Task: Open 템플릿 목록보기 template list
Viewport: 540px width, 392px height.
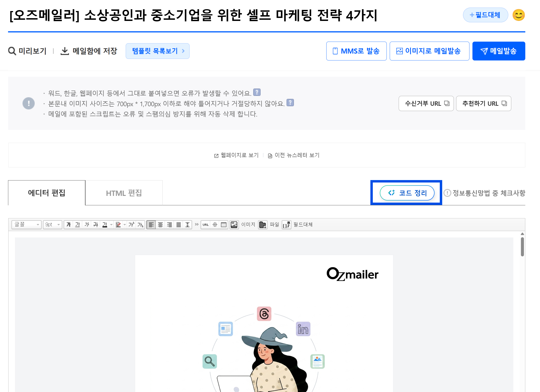Action: click(x=157, y=51)
